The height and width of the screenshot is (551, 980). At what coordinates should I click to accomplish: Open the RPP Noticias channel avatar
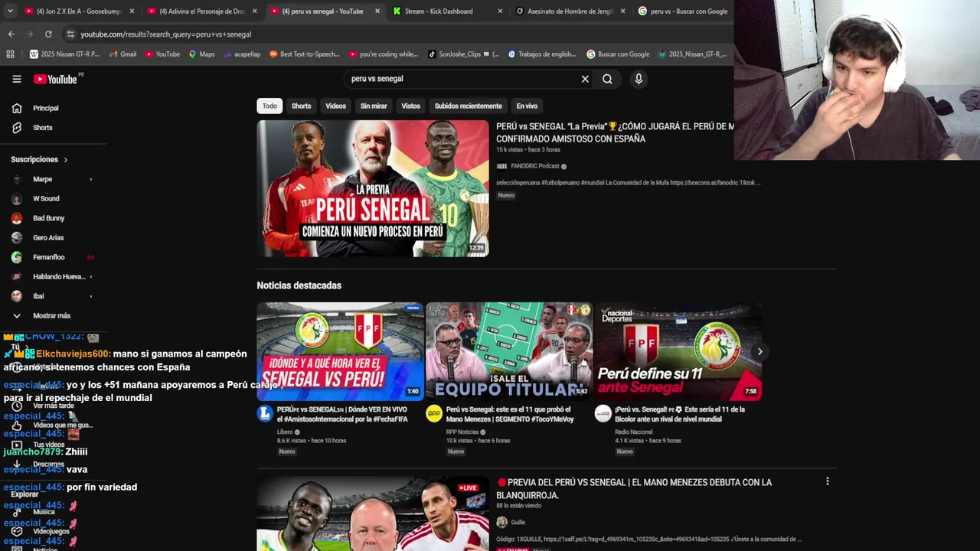(434, 414)
